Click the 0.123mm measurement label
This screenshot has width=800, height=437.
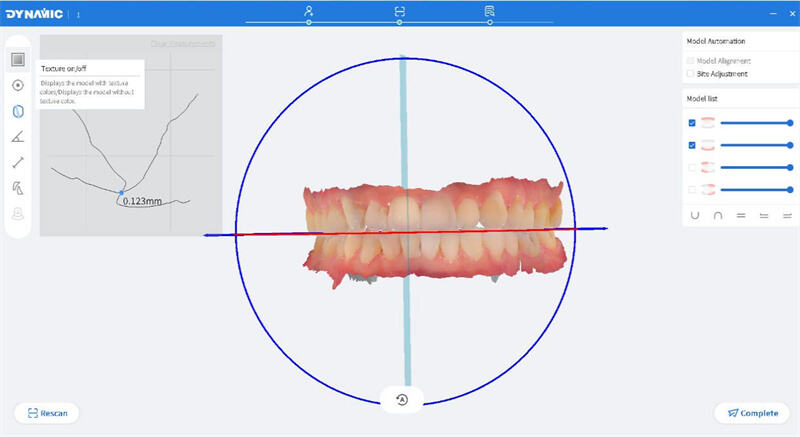(x=141, y=201)
